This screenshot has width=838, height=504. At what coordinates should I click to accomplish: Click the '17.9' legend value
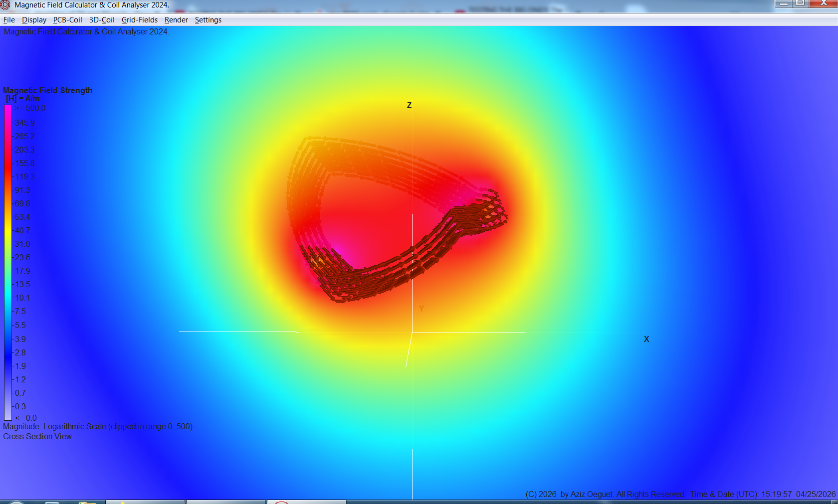22,271
